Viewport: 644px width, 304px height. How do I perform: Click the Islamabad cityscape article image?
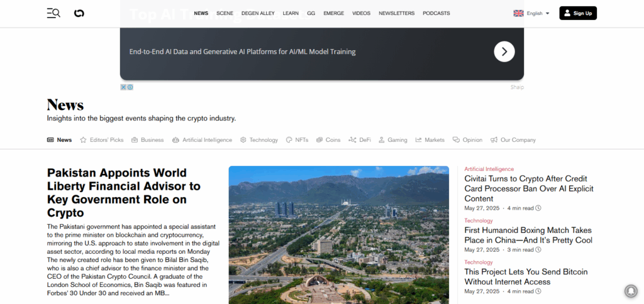(338, 235)
